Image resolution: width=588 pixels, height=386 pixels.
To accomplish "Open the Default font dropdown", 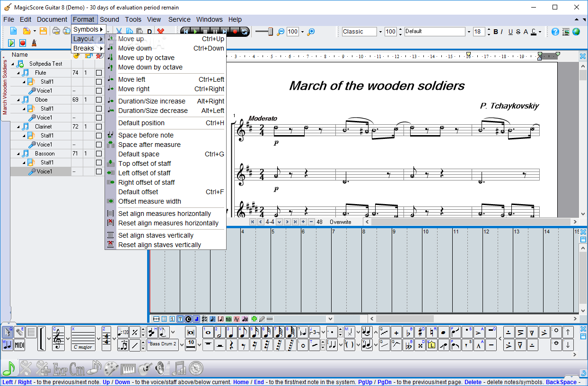I will click(x=469, y=32).
